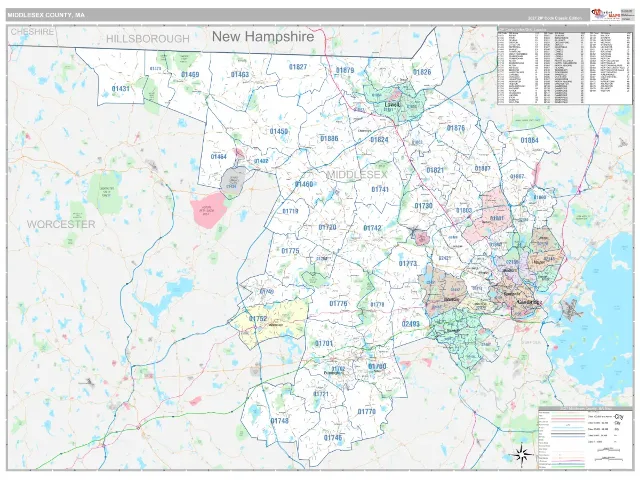Image resolution: width=640 pixels, height=480 pixels.
Task: Click ZIP code label 01760
Action: click(377, 367)
